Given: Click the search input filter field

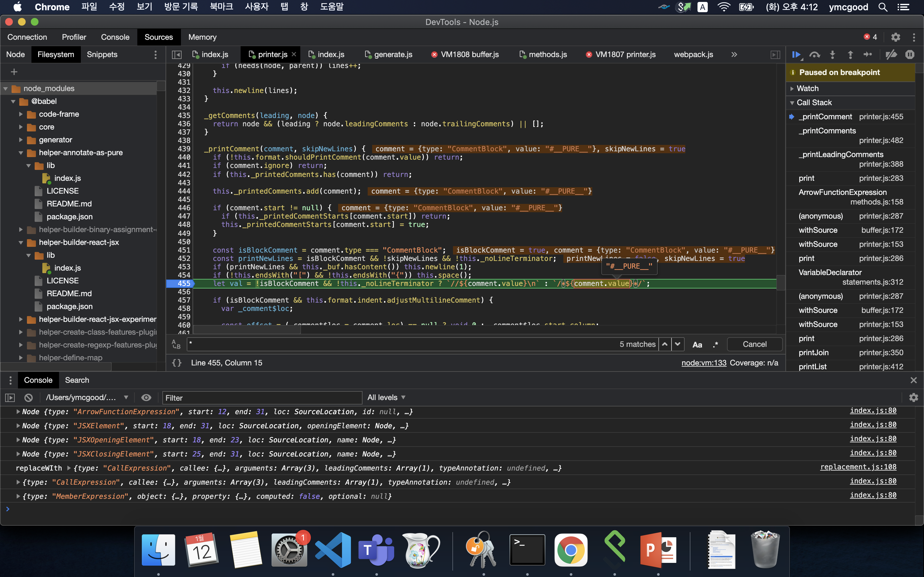Looking at the screenshot, I should point(262,397).
